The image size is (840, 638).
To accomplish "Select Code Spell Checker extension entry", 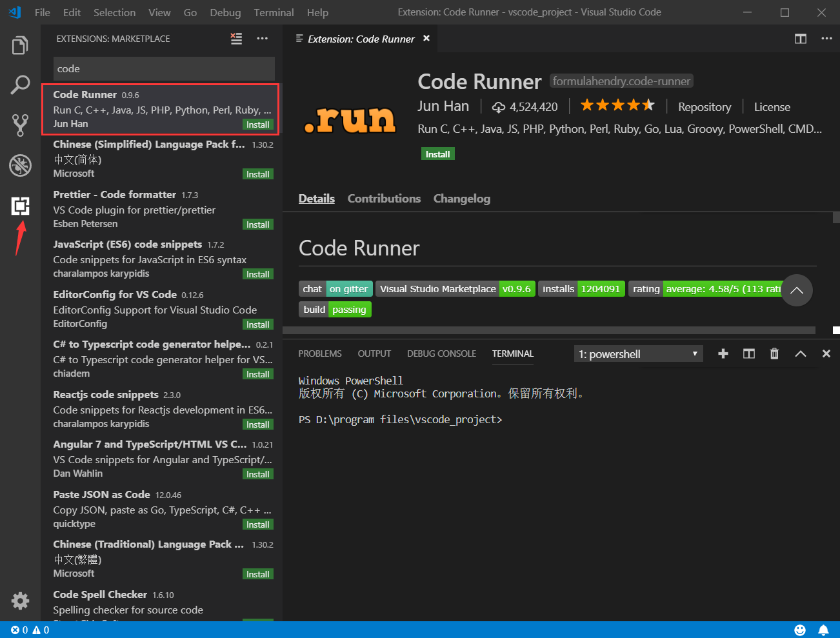I will point(161,604).
